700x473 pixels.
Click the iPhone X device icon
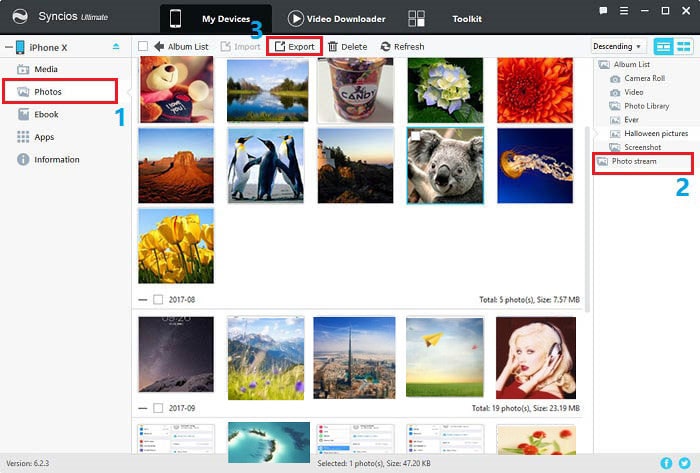pos(20,47)
